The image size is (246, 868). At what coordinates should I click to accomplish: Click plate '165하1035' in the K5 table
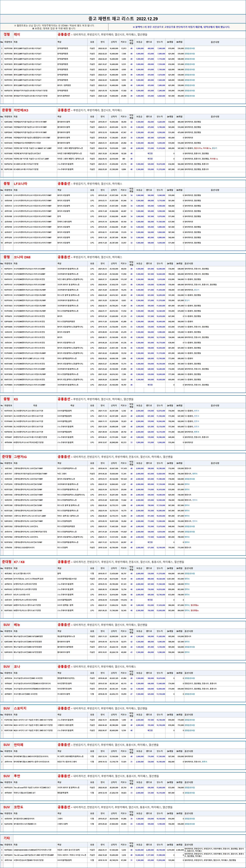8,411
